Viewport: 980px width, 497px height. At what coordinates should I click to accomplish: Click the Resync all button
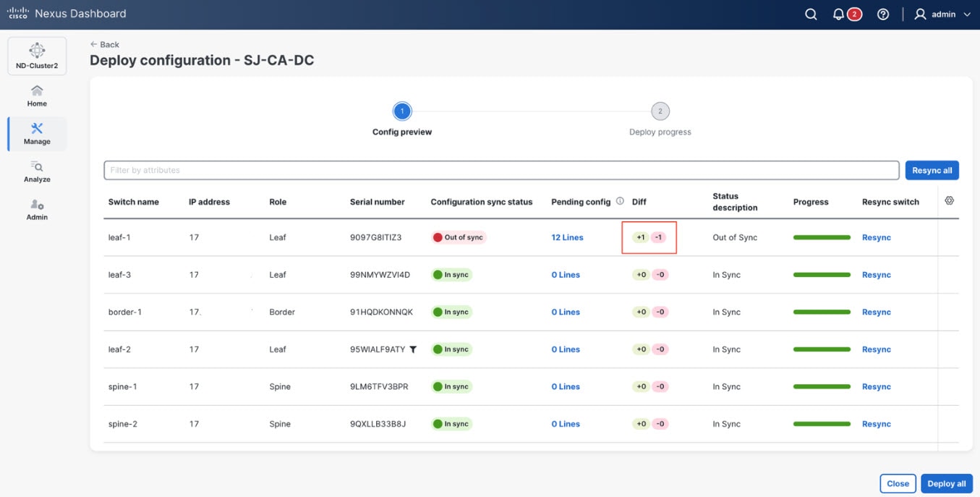point(932,171)
